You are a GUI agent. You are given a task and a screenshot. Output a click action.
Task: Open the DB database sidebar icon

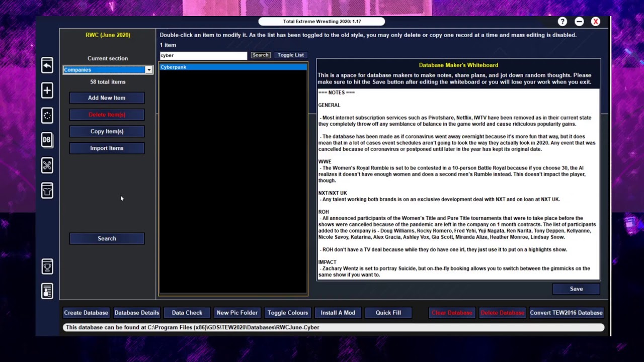tap(47, 140)
